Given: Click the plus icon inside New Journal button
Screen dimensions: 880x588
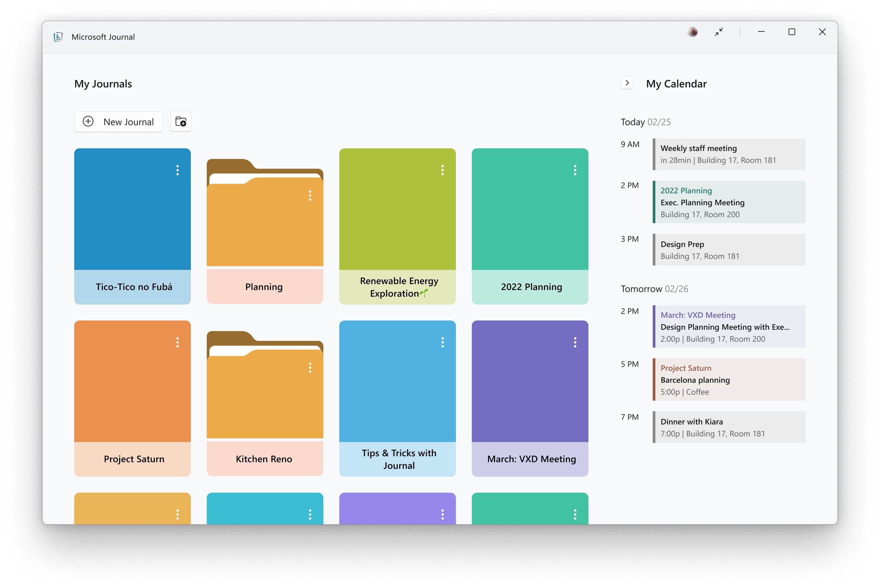Looking at the screenshot, I should point(88,122).
